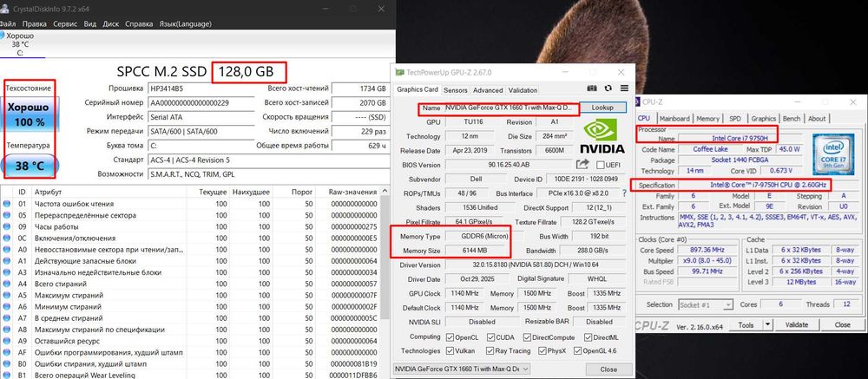Click the status icon for attribute A5
This screenshot has width=868, height=379.
(7, 296)
